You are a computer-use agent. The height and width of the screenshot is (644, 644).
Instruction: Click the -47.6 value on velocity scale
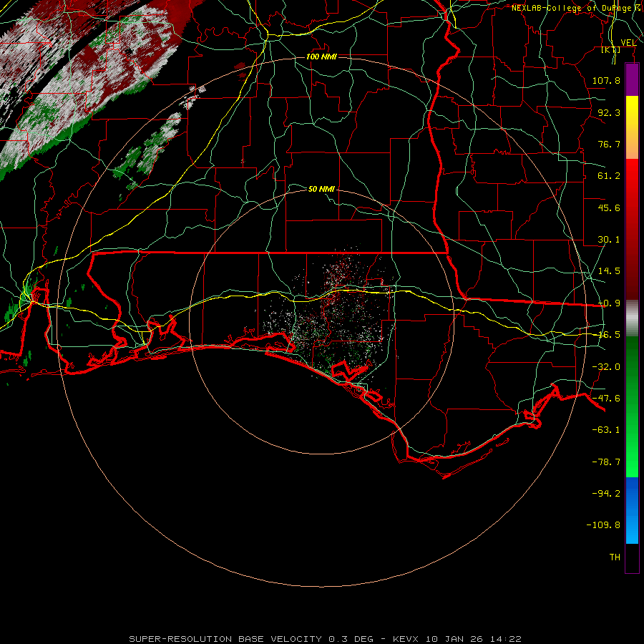coord(606,399)
